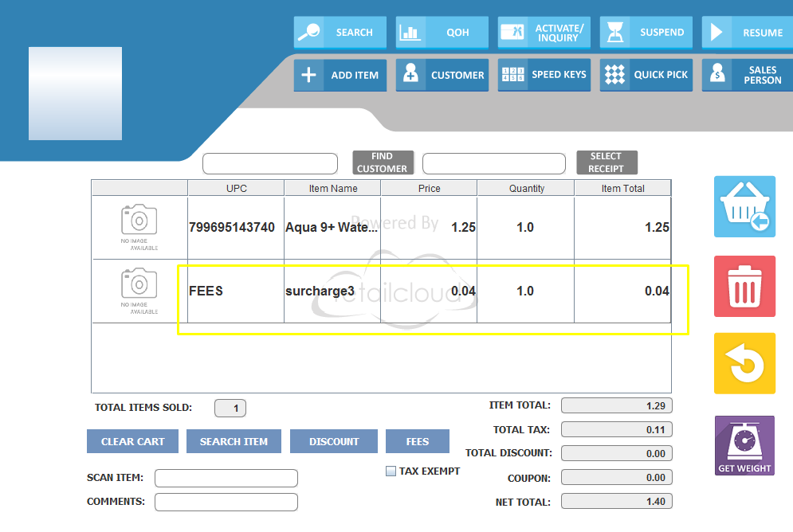Open QOH quantity chart button
The image size is (793, 532).
click(x=442, y=33)
